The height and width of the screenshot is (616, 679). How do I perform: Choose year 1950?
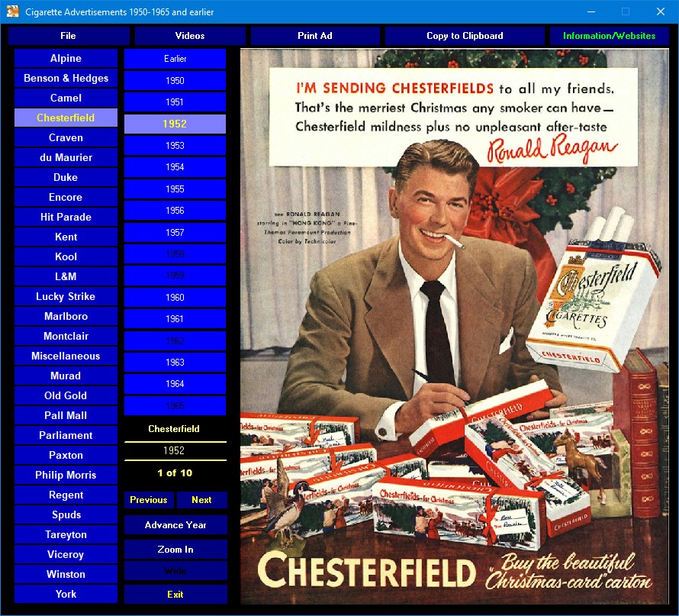[x=175, y=81]
